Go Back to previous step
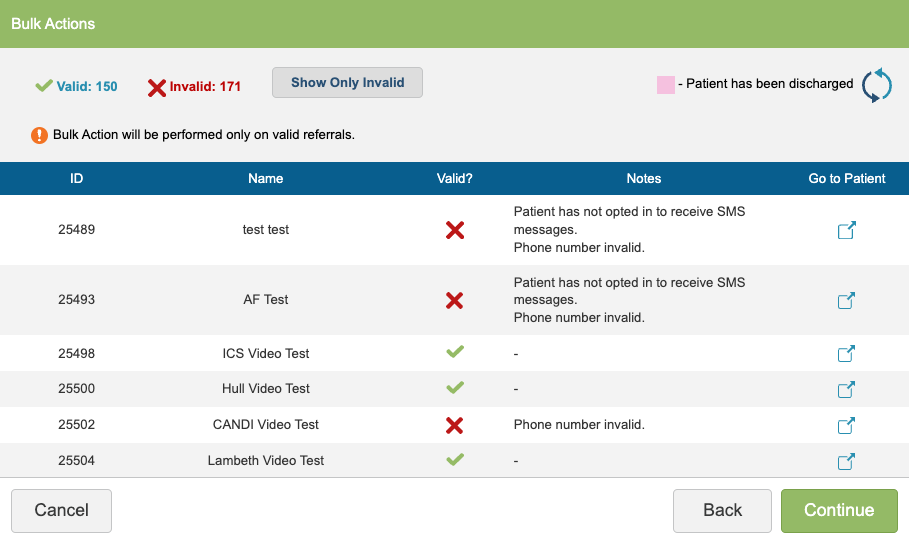909x539 pixels. (x=722, y=510)
